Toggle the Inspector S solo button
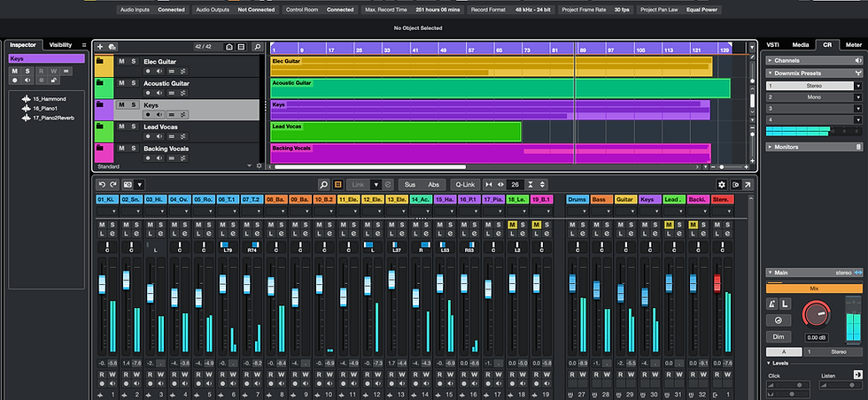868x400 pixels. click(x=27, y=72)
